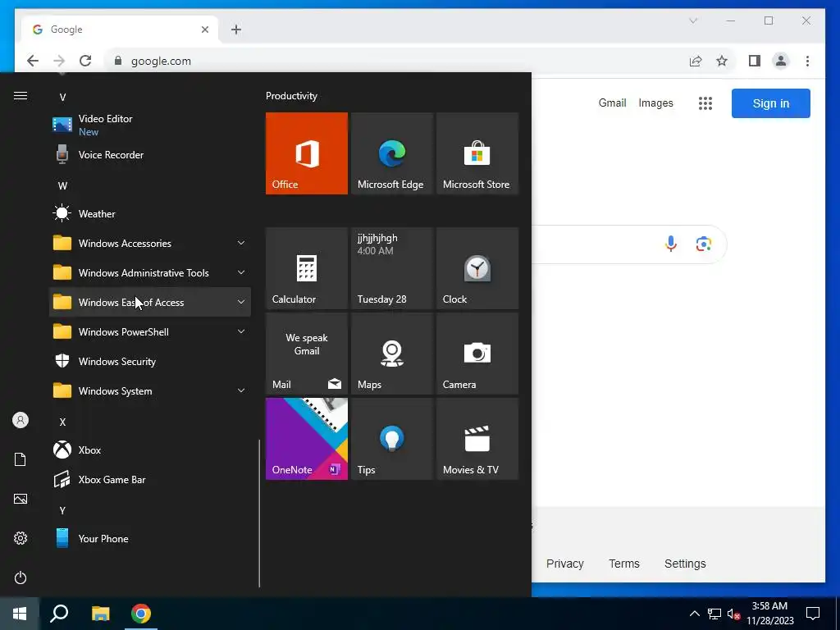Launch the Camera tile
This screenshot has width=840, height=630.
coord(477,354)
